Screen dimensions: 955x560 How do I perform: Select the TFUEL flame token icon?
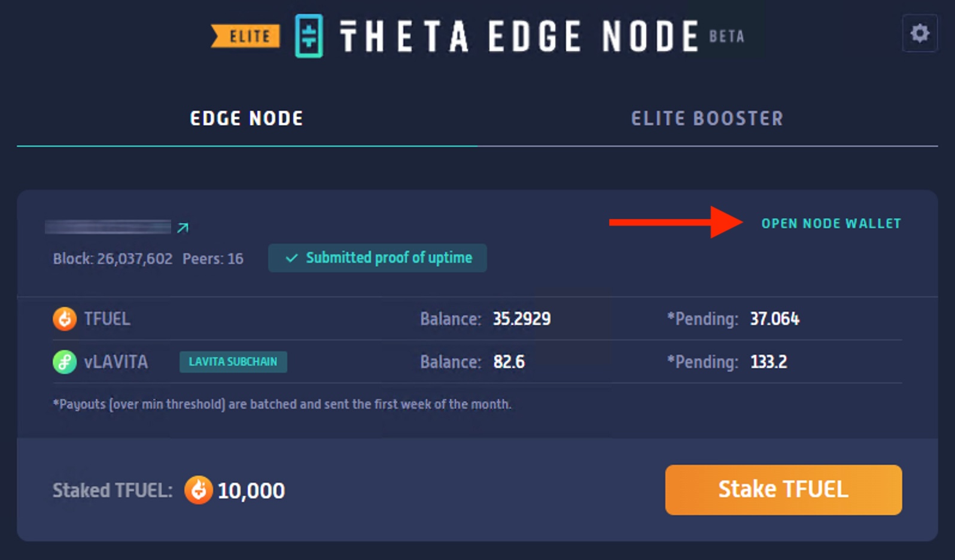coord(65,319)
